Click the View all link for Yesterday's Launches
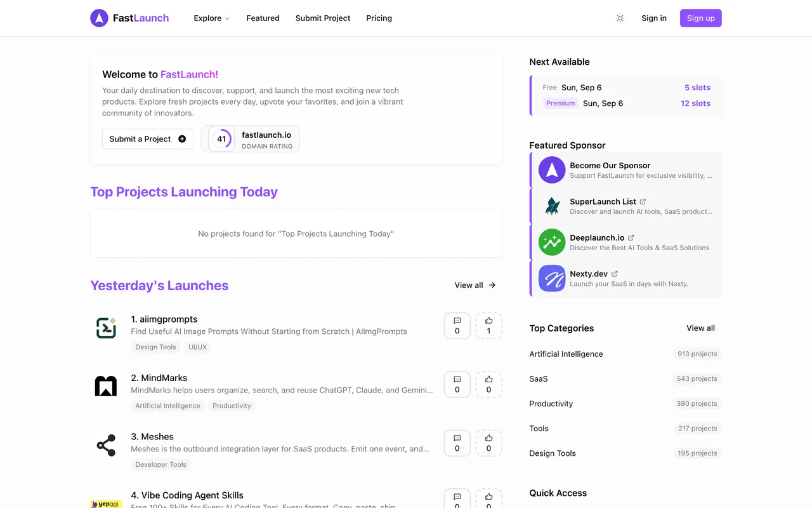 click(475, 285)
